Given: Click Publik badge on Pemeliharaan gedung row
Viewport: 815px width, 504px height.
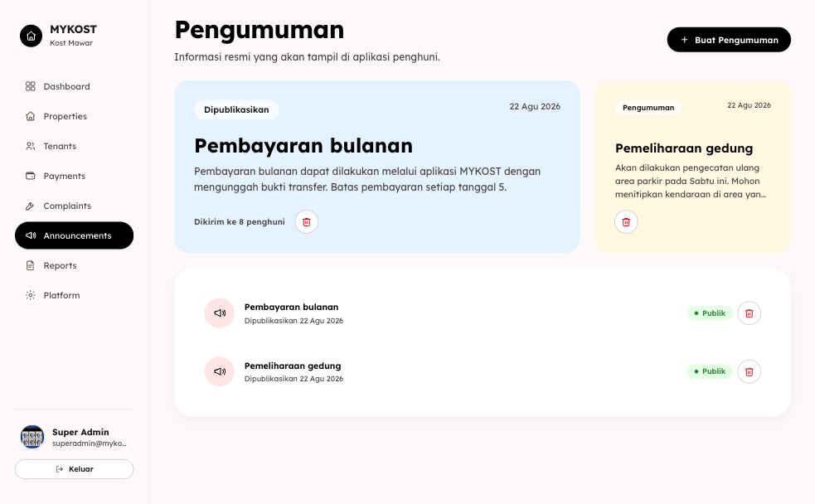Looking at the screenshot, I should click(710, 371).
